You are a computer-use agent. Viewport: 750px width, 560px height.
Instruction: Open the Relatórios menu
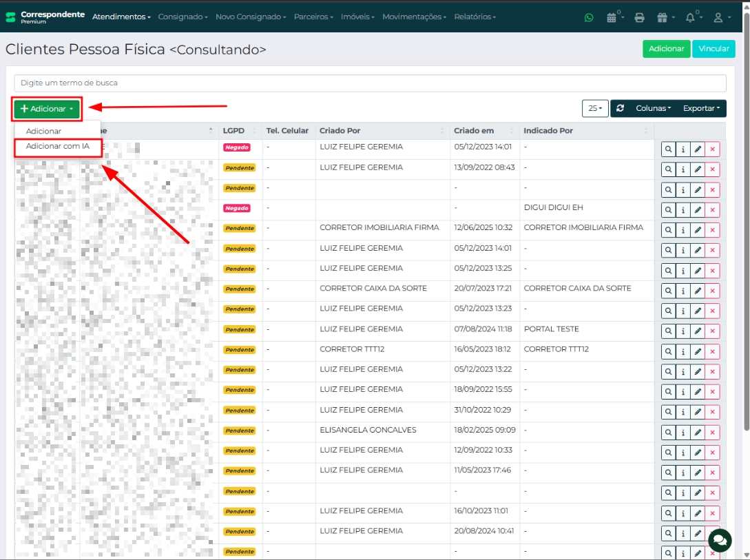(x=475, y=17)
